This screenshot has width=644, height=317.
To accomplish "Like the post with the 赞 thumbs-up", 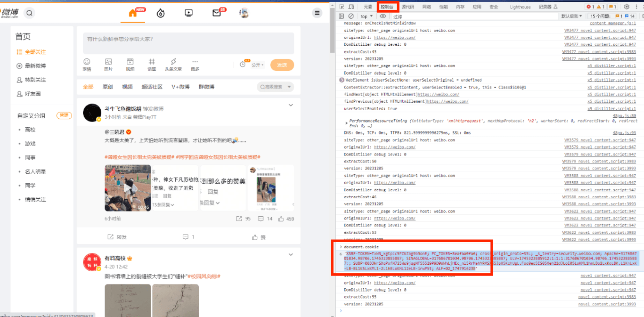I will (x=259, y=237).
